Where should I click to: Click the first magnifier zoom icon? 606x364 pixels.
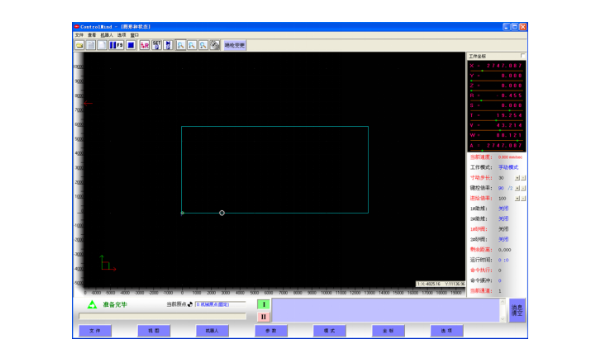click(x=180, y=45)
